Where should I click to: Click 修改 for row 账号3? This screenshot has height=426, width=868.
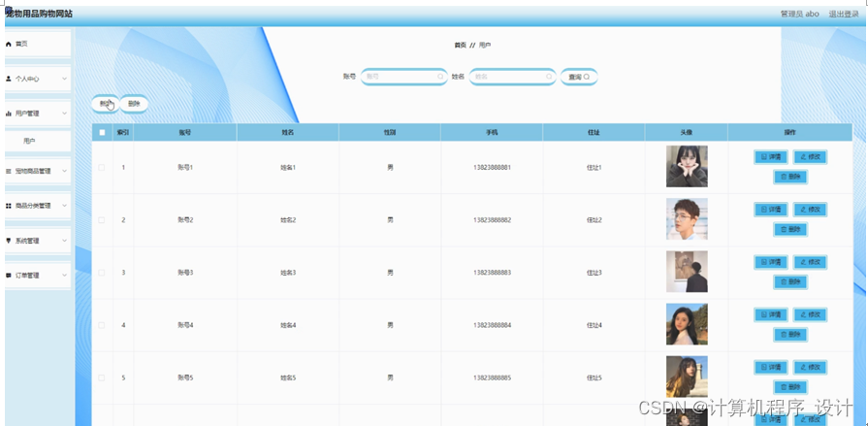pos(811,262)
